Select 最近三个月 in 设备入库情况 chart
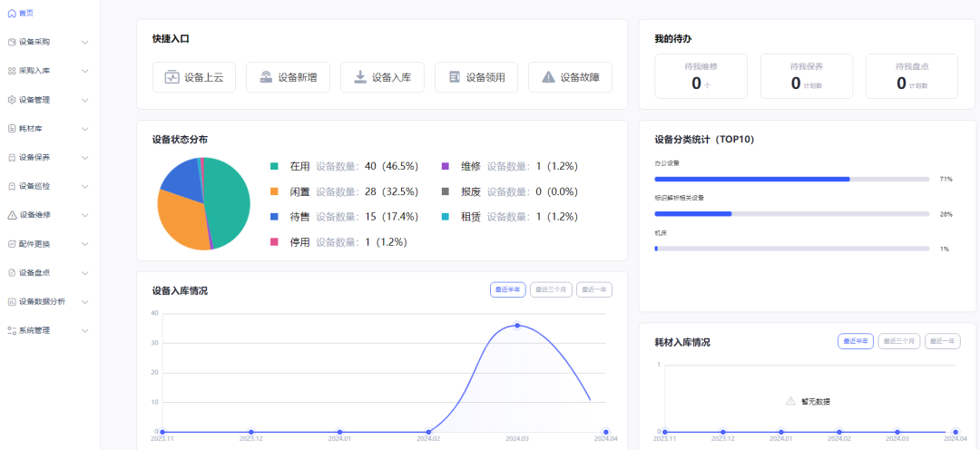Screen dimensions: 980x450 pos(552,289)
